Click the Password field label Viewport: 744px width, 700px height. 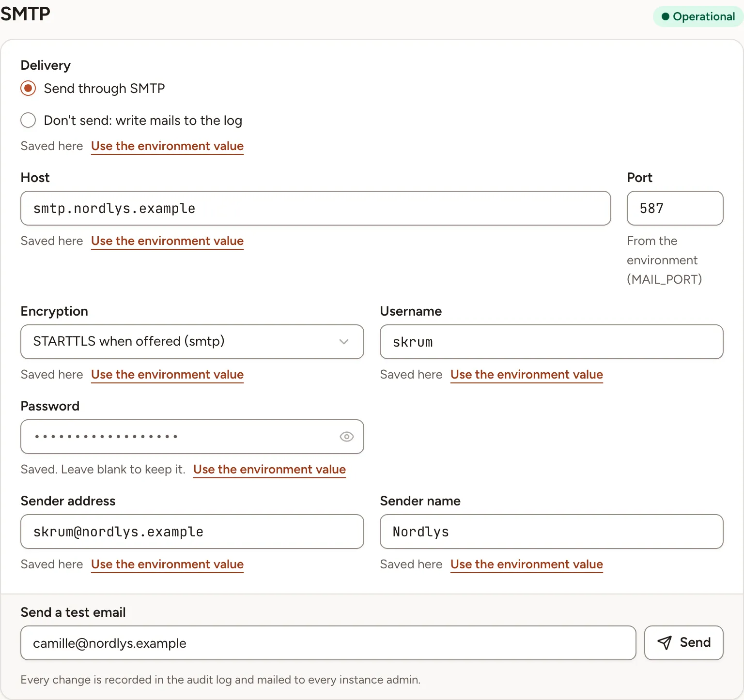[x=50, y=406]
